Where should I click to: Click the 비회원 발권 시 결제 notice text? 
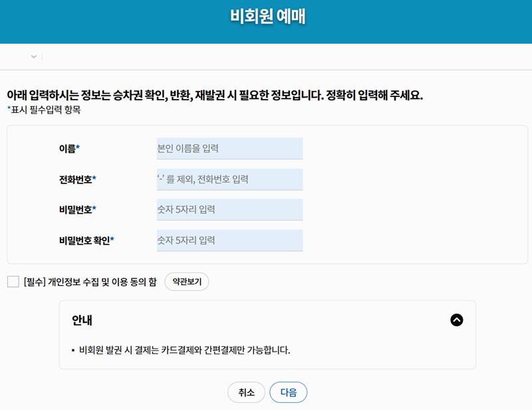click(184, 350)
